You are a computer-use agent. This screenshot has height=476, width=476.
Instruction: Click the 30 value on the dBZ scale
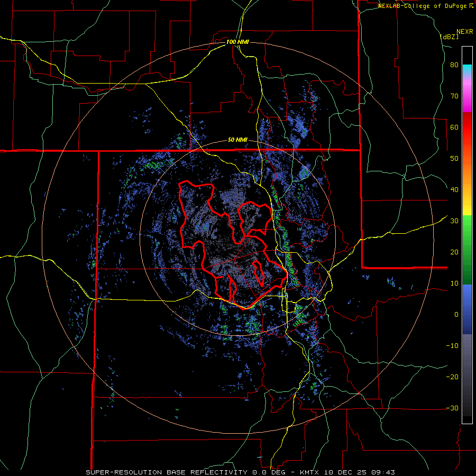click(454, 221)
